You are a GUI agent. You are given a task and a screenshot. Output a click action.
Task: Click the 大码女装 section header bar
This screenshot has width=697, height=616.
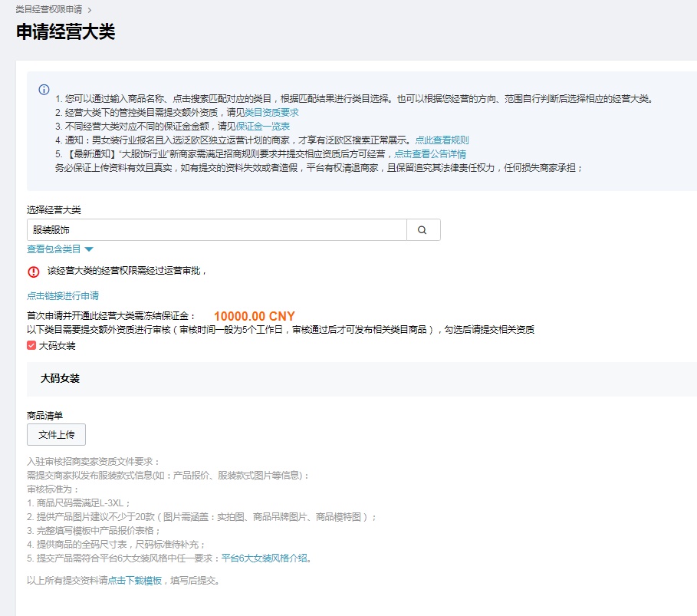click(360, 379)
